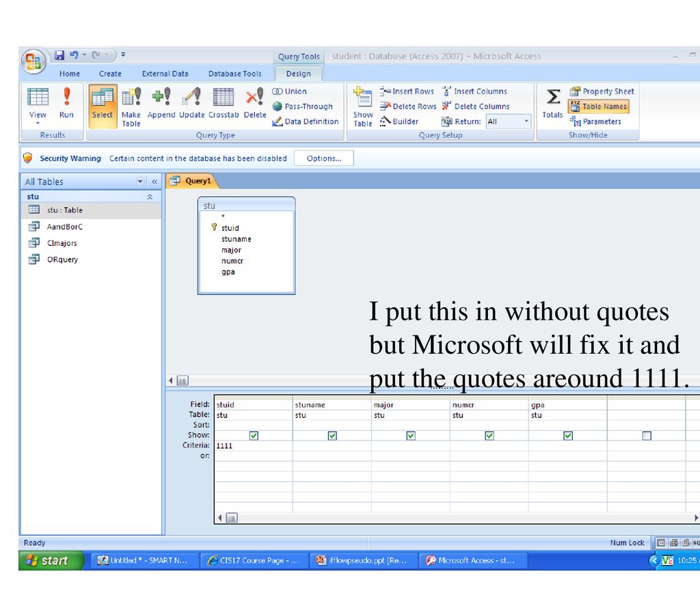This screenshot has height=597, width=700.
Task: Switch to Append query type
Action: 161,104
